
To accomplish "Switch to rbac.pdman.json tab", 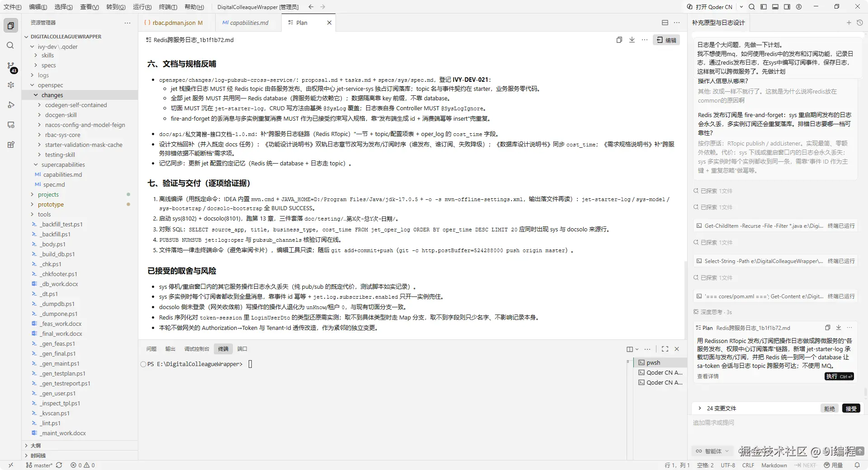I will [174, 23].
